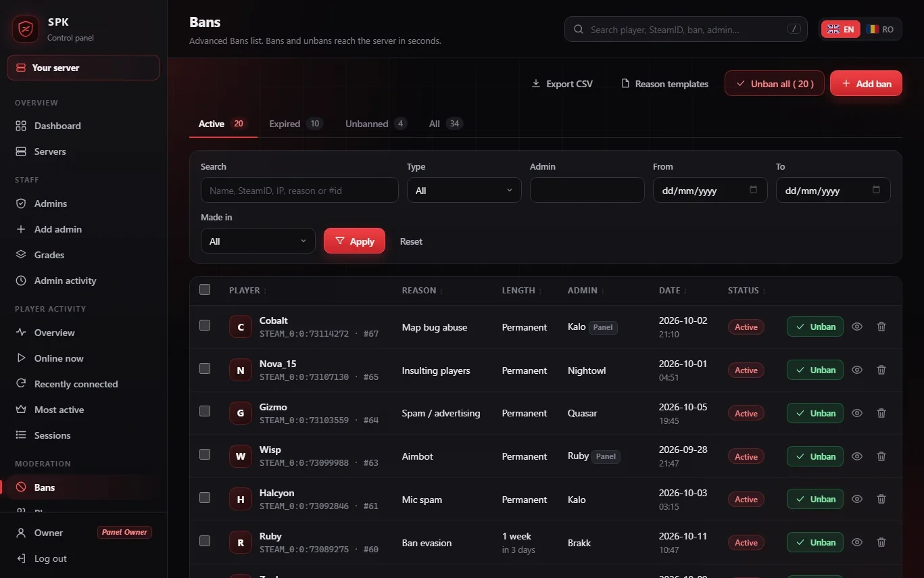
Task: Open Reason templates
Action: tap(665, 84)
